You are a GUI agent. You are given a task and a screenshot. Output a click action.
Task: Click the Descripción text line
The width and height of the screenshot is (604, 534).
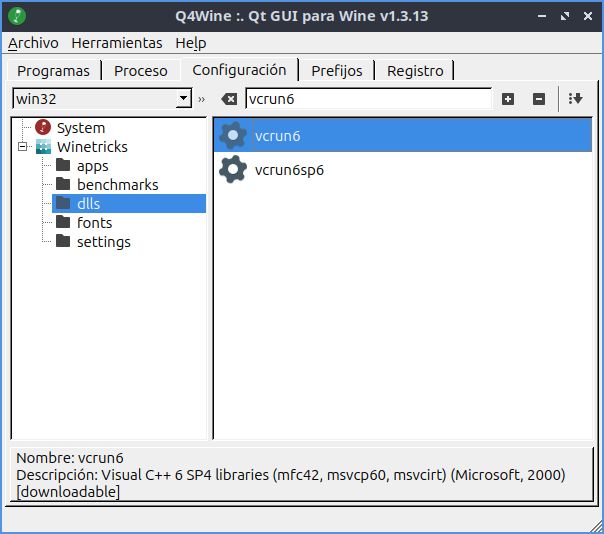click(x=291, y=475)
